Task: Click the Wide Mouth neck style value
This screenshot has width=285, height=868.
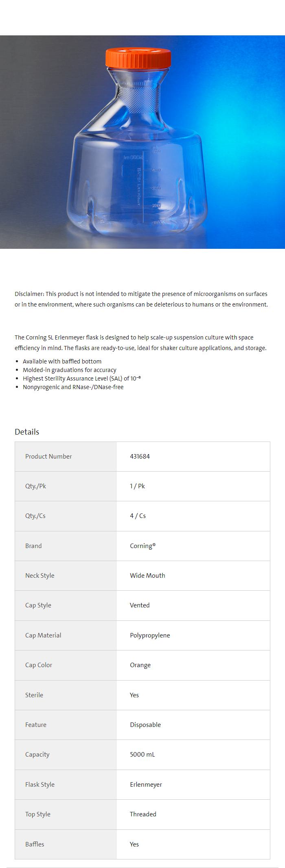Action: tap(147, 576)
